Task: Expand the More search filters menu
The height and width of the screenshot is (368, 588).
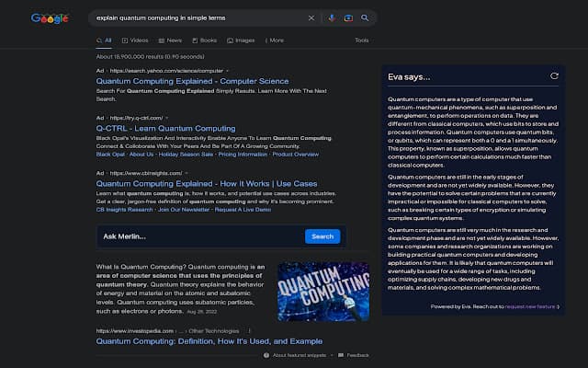Action: pyautogui.click(x=274, y=40)
